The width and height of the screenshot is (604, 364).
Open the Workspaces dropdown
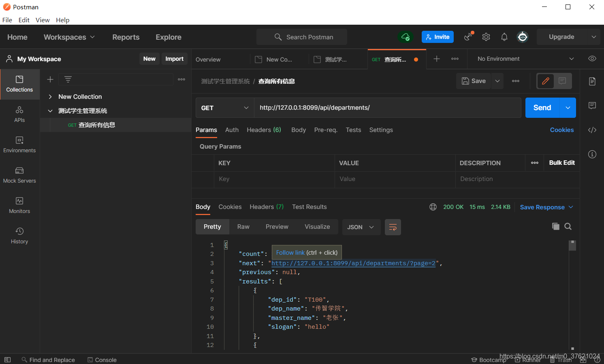(x=69, y=37)
